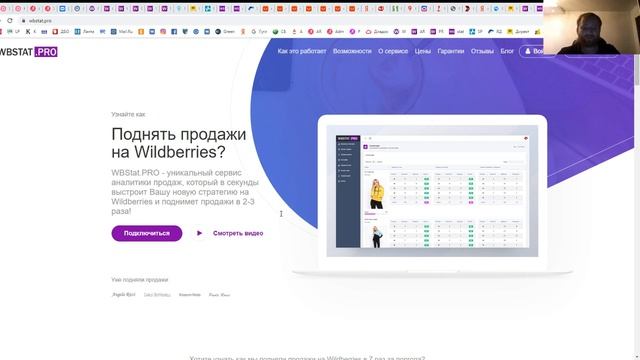Click the laptop dashboard preview image
This screenshot has height=360, width=640.
(x=432, y=191)
